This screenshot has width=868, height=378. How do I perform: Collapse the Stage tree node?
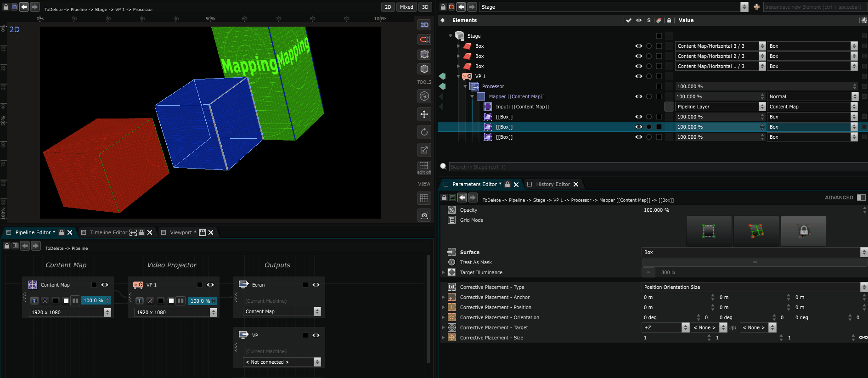tap(451, 36)
